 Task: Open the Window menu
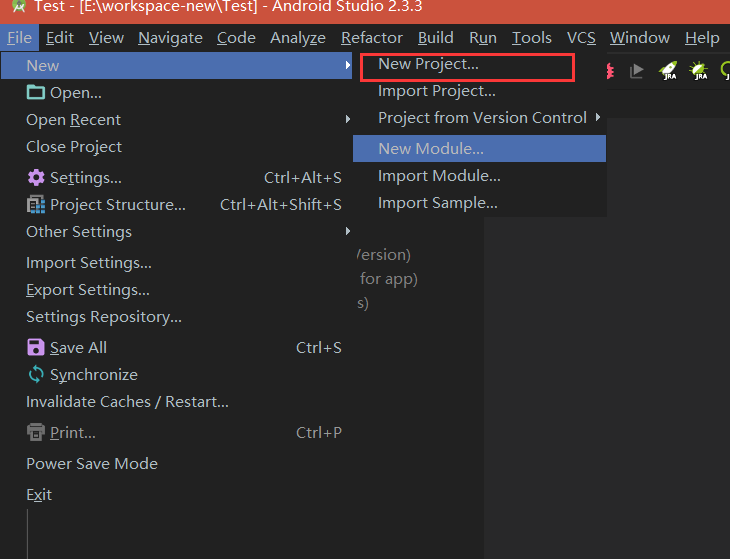point(640,38)
